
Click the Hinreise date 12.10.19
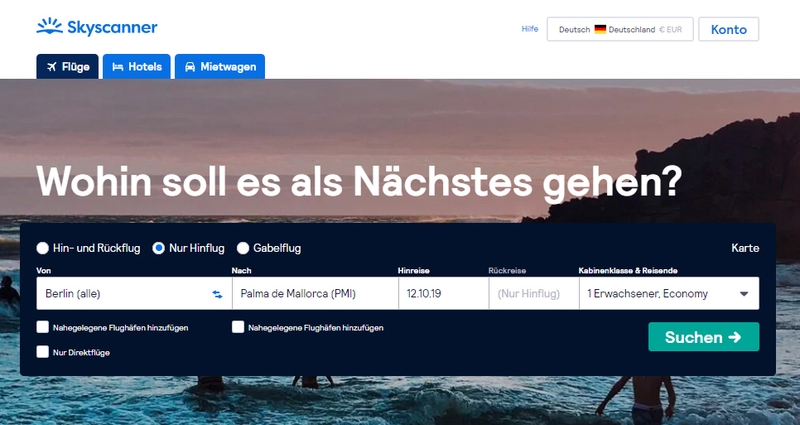(443, 293)
